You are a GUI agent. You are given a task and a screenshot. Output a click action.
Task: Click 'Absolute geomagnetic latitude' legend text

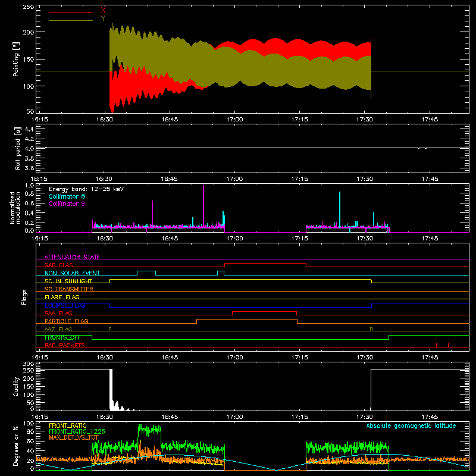411,425
